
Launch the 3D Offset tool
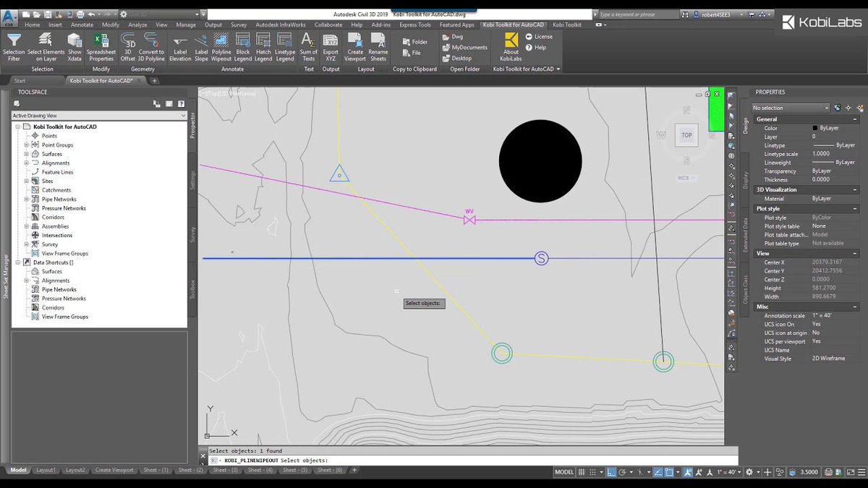tap(128, 47)
